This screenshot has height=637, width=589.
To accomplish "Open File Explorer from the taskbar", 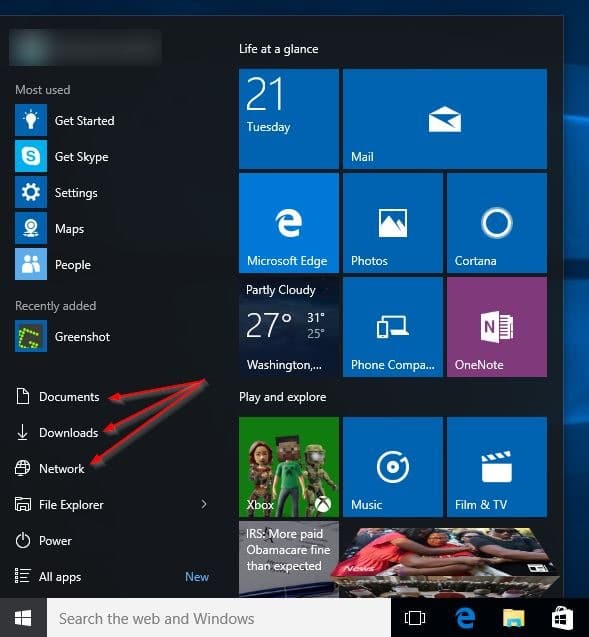I will [x=513, y=618].
